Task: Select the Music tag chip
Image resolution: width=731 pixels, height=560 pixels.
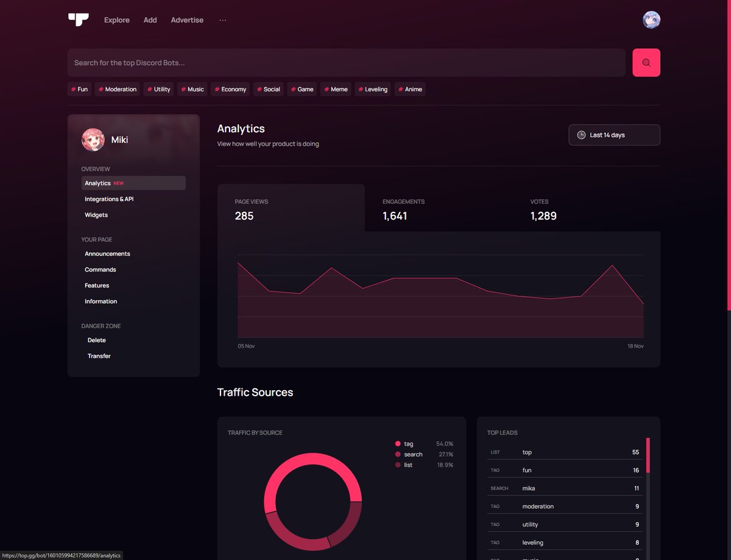Action: tap(192, 89)
